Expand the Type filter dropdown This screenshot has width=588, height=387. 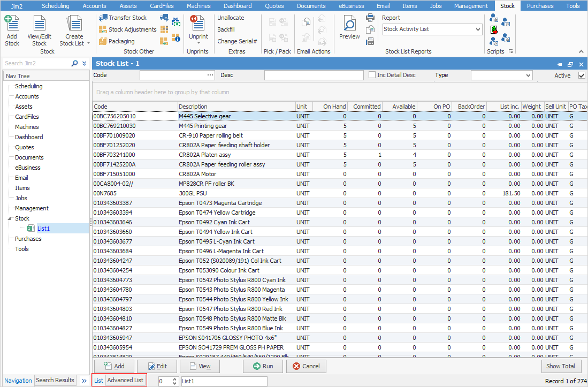[x=528, y=75]
